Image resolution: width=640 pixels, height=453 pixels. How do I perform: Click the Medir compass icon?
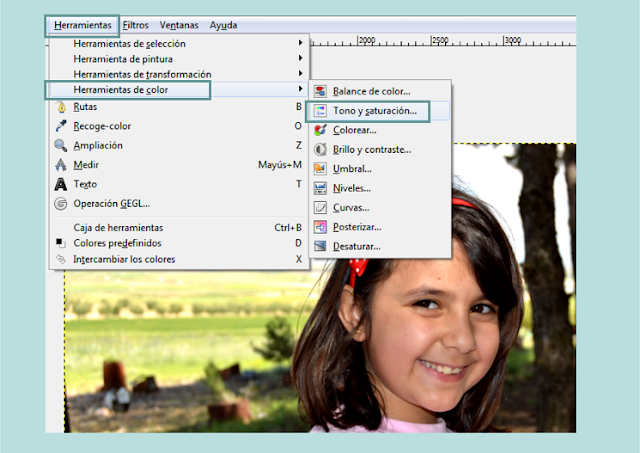pos(61,164)
